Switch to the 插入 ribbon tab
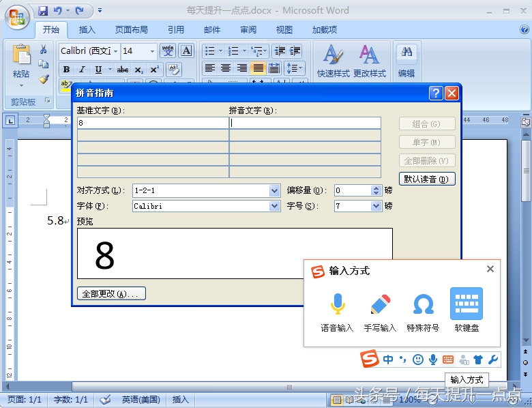 (x=87, y=30)
